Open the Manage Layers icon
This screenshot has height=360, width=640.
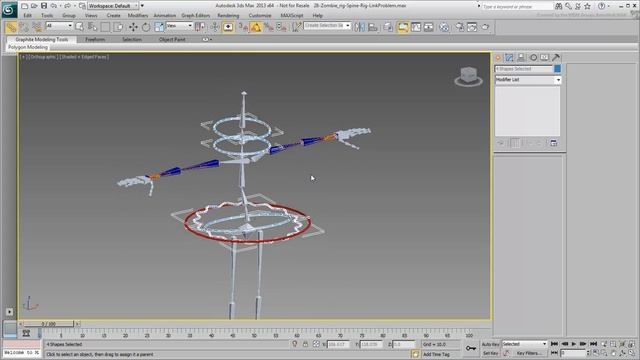[x=388, y=27]
